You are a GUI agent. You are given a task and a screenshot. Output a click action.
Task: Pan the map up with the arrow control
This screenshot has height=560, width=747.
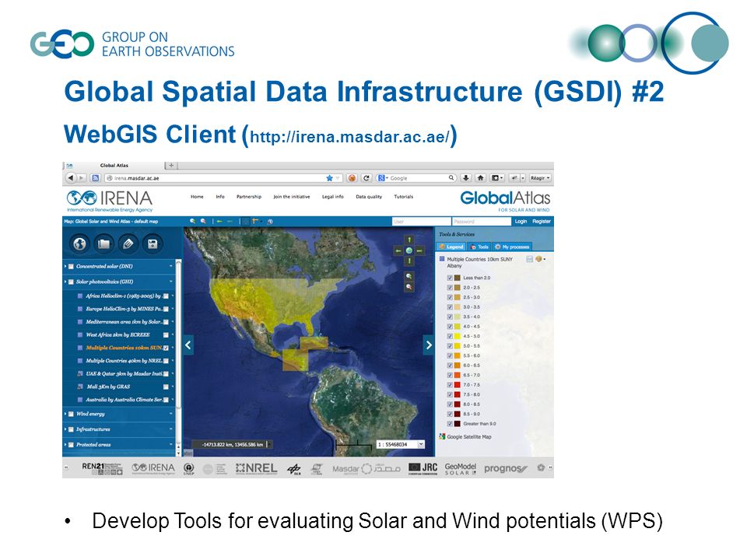click(409, 240)
